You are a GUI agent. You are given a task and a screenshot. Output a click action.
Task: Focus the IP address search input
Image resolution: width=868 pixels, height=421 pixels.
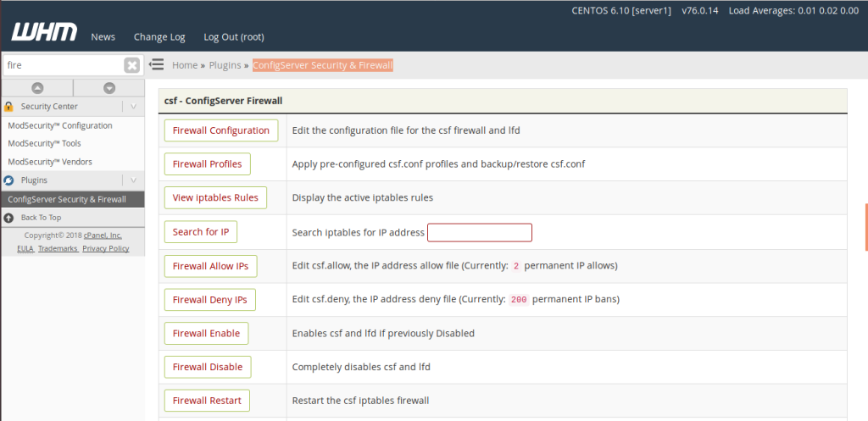pos(480,232)
